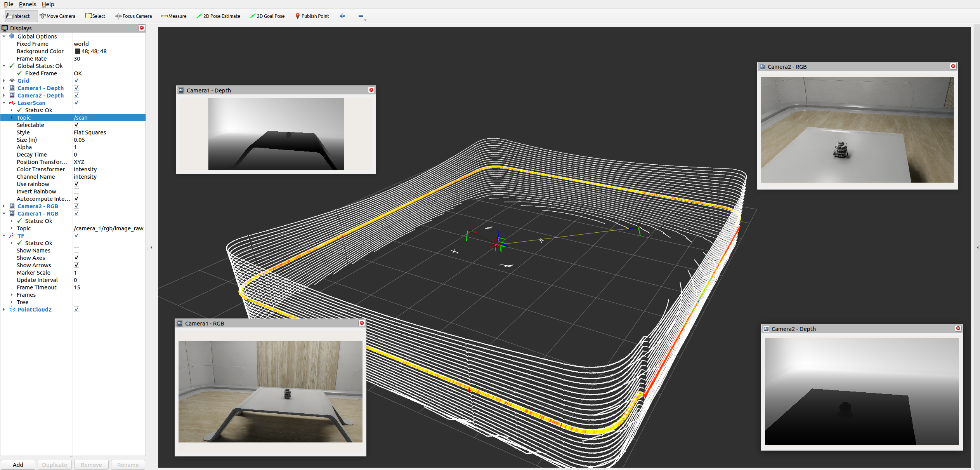Click the Background Color swatch
This screenshot has width=980, height=470.
click(77, 51)
